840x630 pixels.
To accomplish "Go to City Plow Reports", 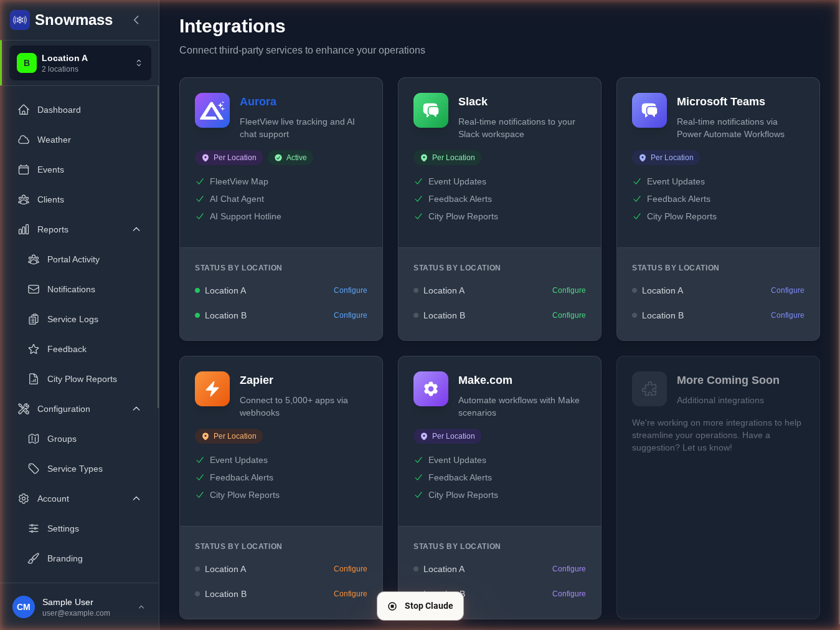I will coord(82,379).
